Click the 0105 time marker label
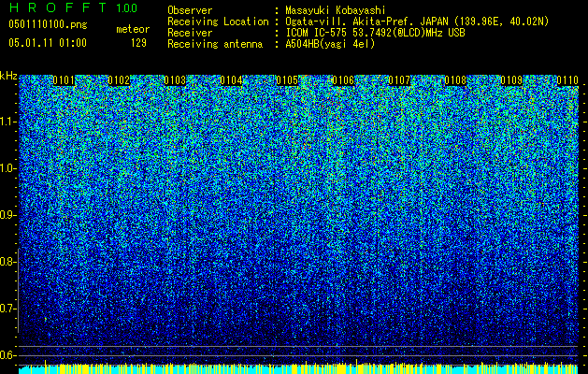 click(x=287, y=80)
